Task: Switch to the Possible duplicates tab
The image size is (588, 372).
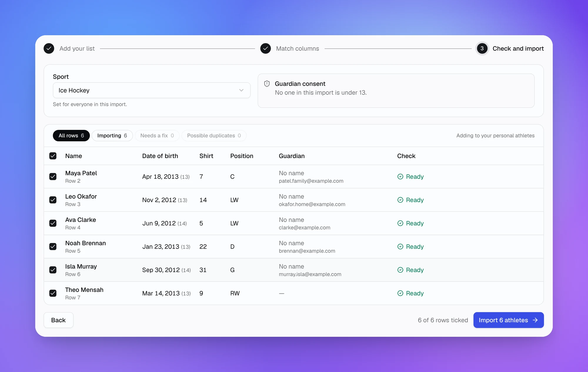Action: tap(214, 135)
